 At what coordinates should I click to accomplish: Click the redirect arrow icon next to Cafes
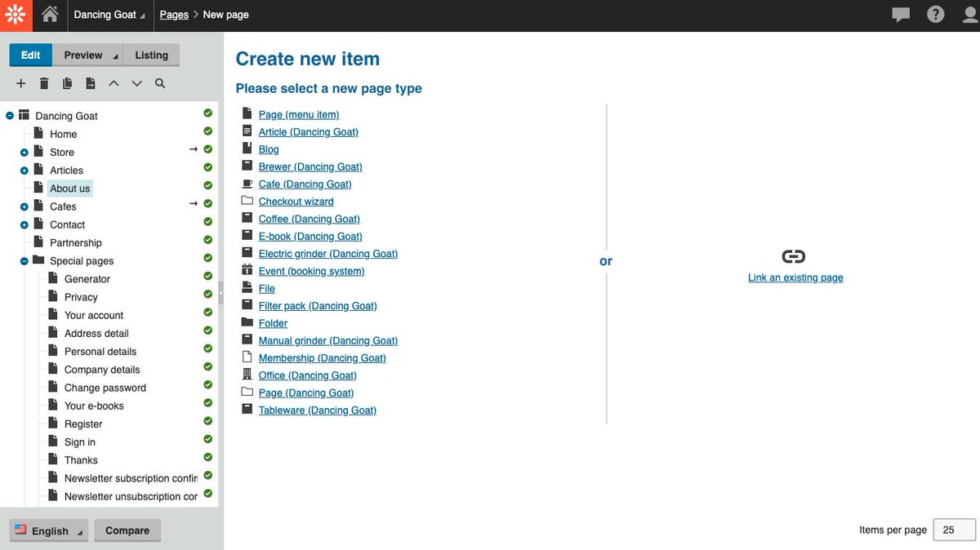tap(194, 203)
